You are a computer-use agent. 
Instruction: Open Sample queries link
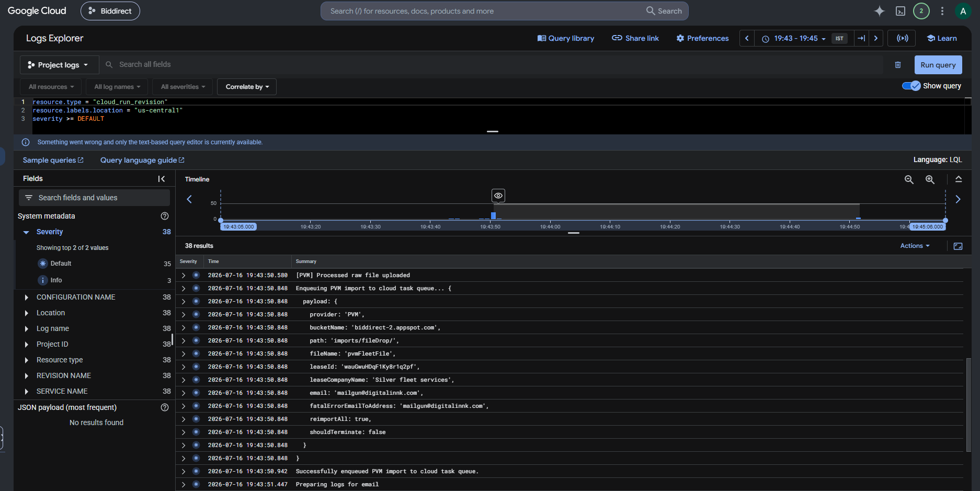[53, 160]
